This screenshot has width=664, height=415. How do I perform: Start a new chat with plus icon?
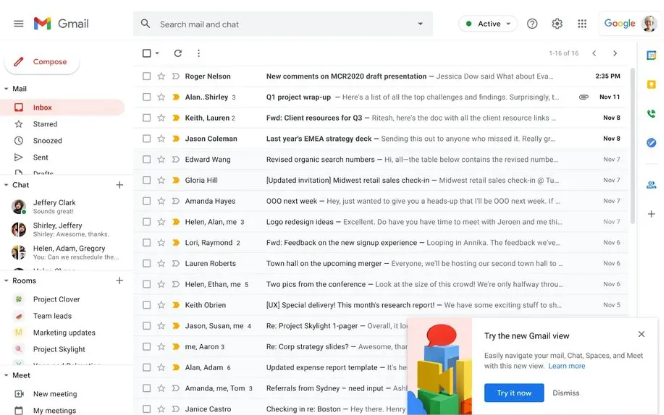(x=119, y=185)
